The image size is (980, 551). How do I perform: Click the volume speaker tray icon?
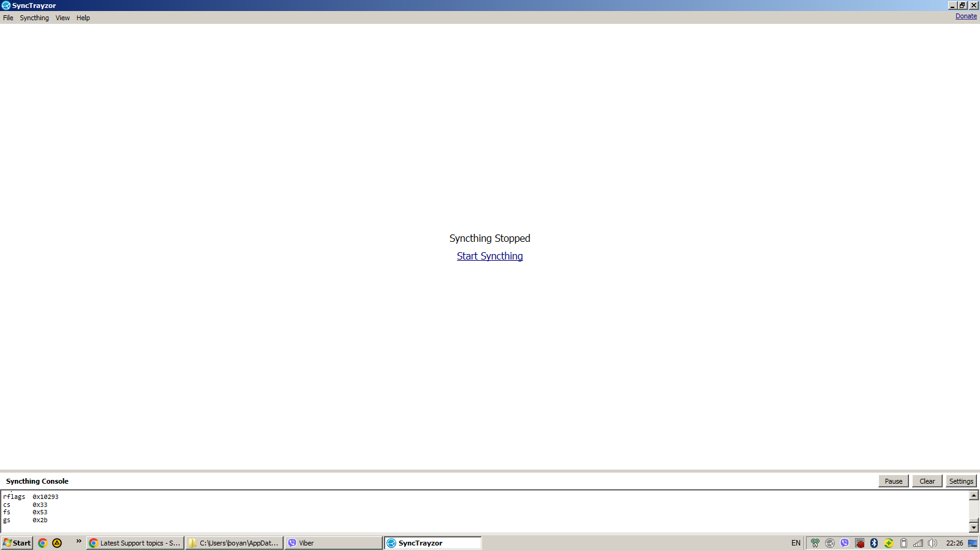click(x=933, y=543)
